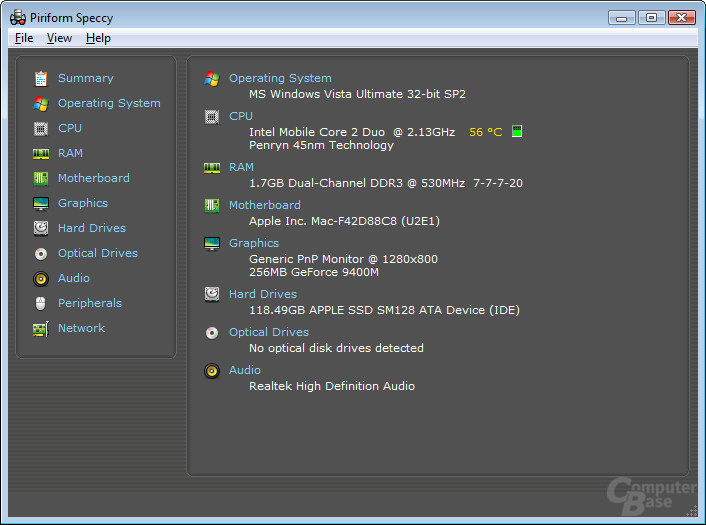Image resolution: width=706 pixels, height=525 pixels.
Task: Click the Optical Drives heading link in summary
Action: point(269,333)
